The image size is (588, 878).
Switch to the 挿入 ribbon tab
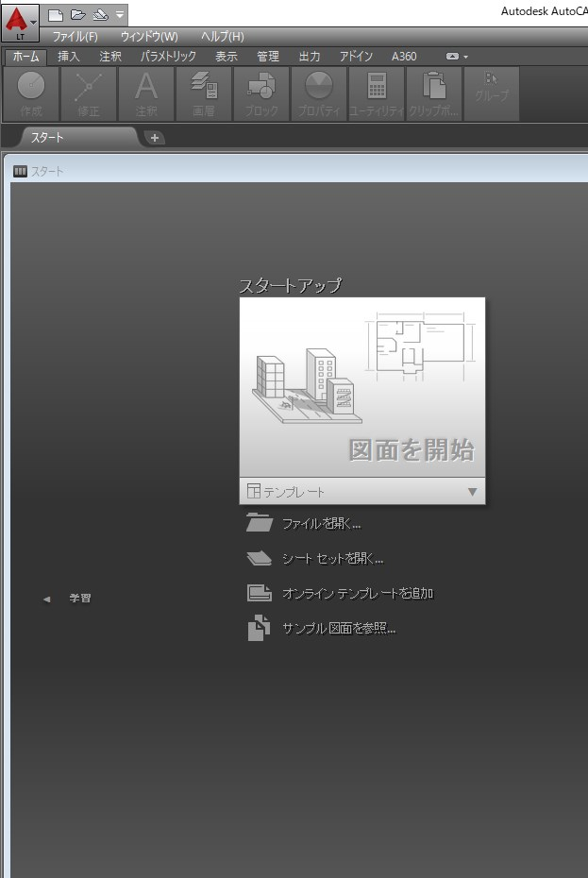pyautogui.click(x=69, y=57)
